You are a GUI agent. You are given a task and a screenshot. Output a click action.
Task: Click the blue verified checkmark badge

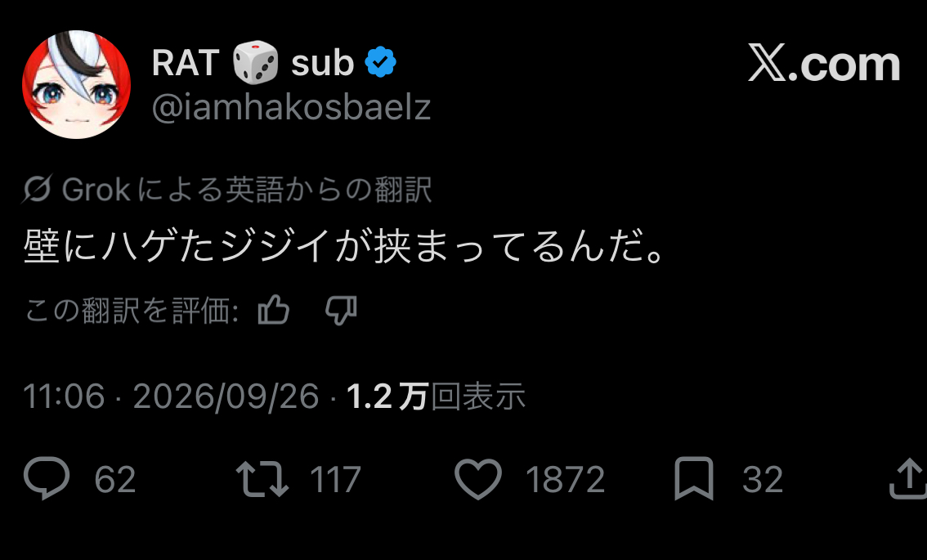pos(381,61)
